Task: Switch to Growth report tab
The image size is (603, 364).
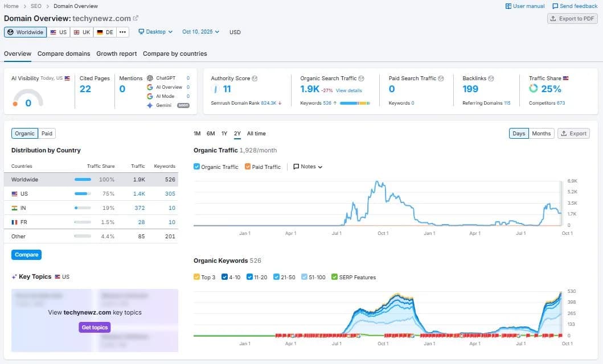Action: click(x=117, y=54)
